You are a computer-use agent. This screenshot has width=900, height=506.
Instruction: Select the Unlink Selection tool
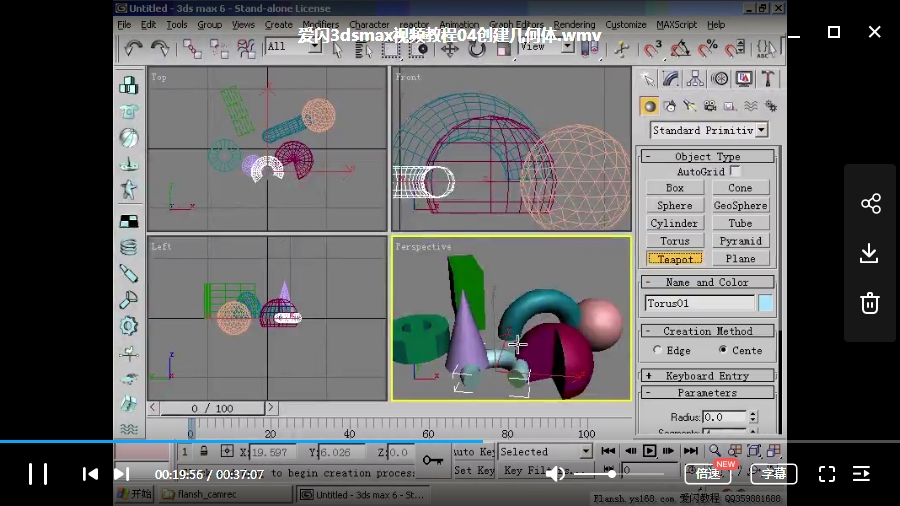(219, 49)
